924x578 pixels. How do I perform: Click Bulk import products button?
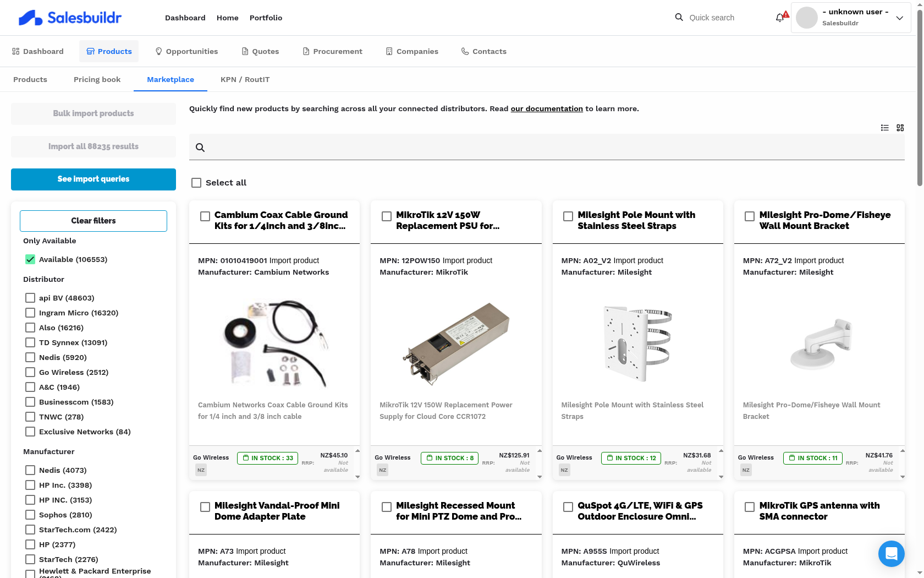click(94, 113)
